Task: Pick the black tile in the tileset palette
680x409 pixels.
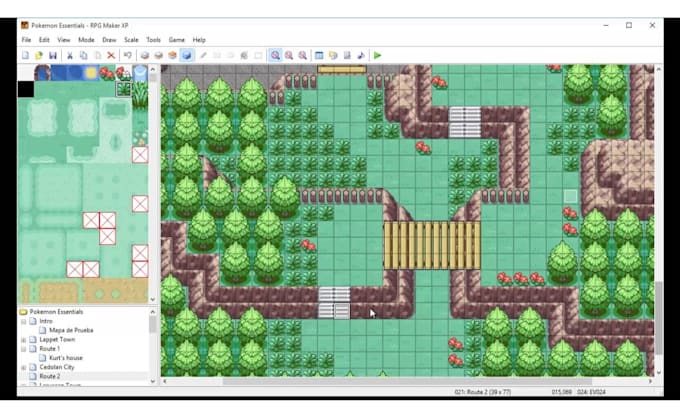Action: [x=26, y=89]
